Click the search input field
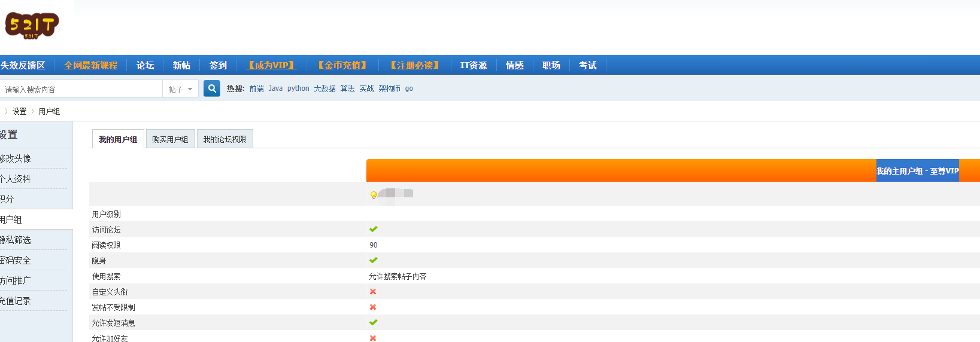The width and height of the screenshot is (980, 342). [x=81, y=89]
